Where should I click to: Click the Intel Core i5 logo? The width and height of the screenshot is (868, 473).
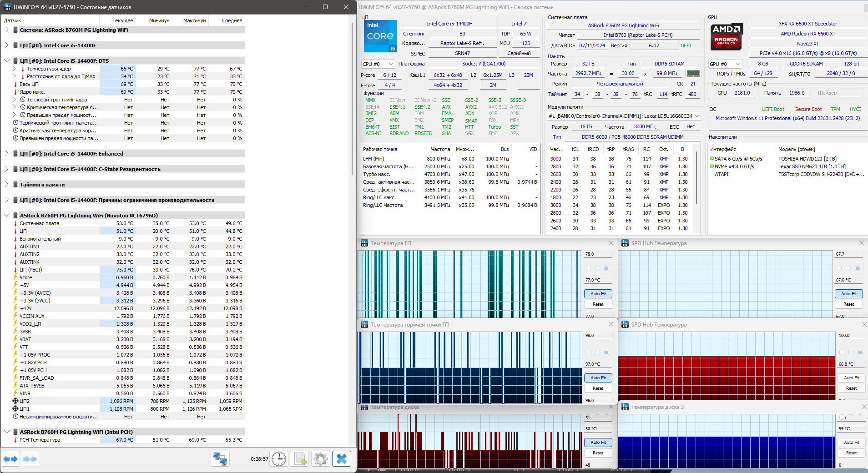coord(380,36)
